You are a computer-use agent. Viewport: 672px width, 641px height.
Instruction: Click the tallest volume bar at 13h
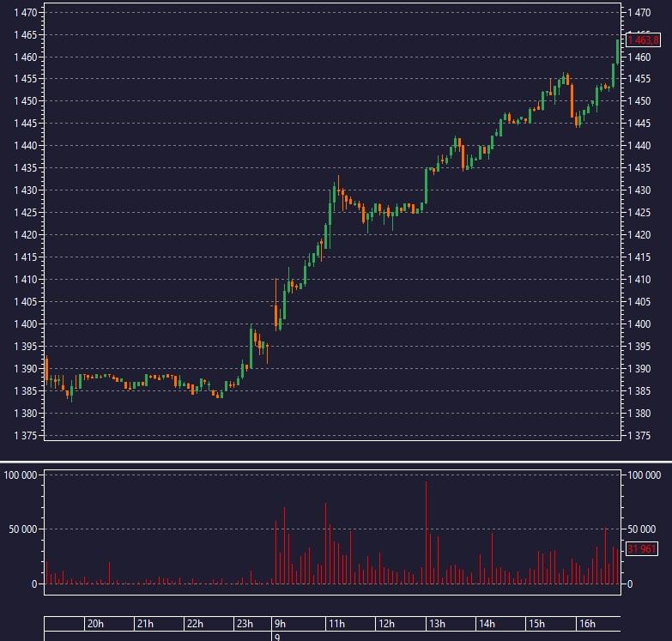click(426, 533)
